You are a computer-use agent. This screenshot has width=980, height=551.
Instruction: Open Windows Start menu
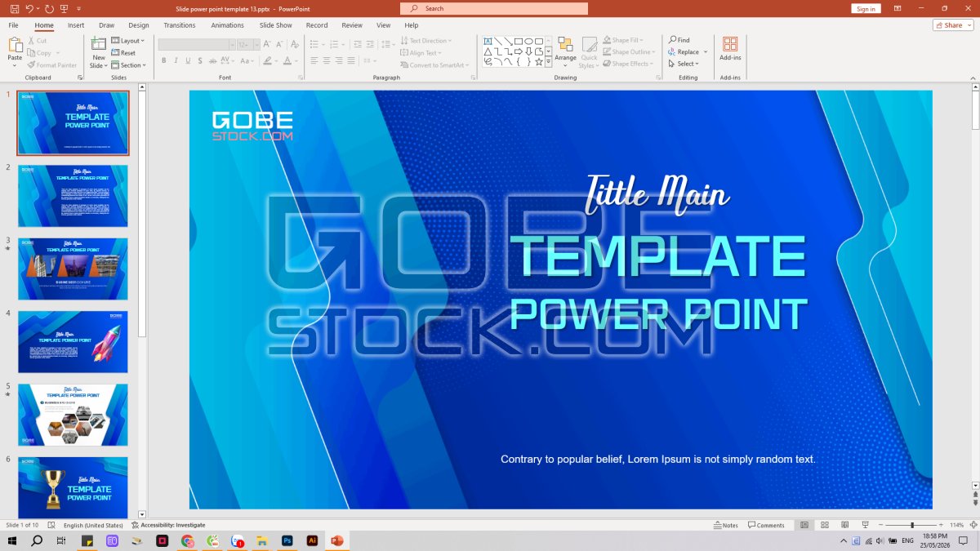12,540
